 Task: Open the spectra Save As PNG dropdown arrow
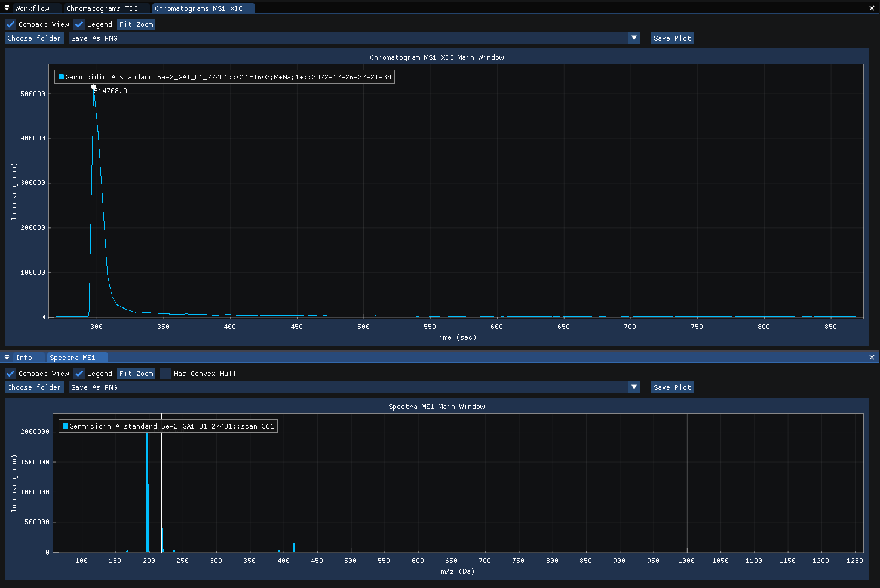tap(634, 387)
